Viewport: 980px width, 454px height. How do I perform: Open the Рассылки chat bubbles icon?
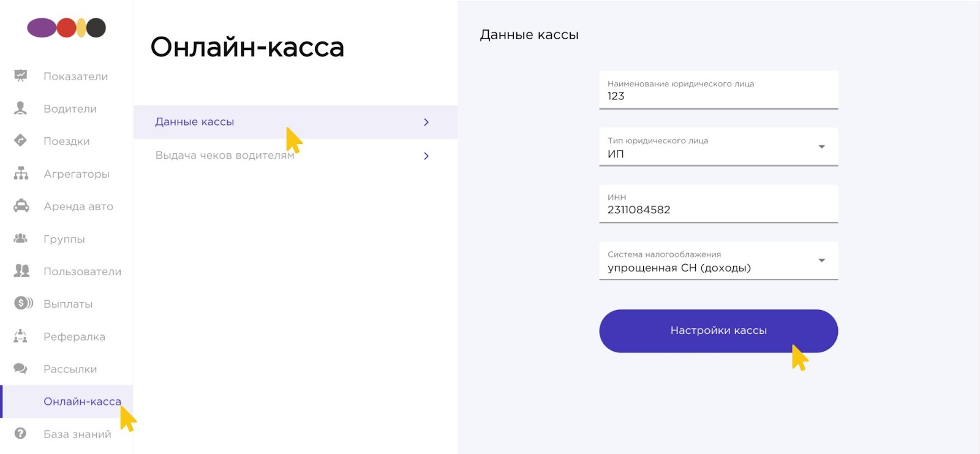(x=21, y=368)
